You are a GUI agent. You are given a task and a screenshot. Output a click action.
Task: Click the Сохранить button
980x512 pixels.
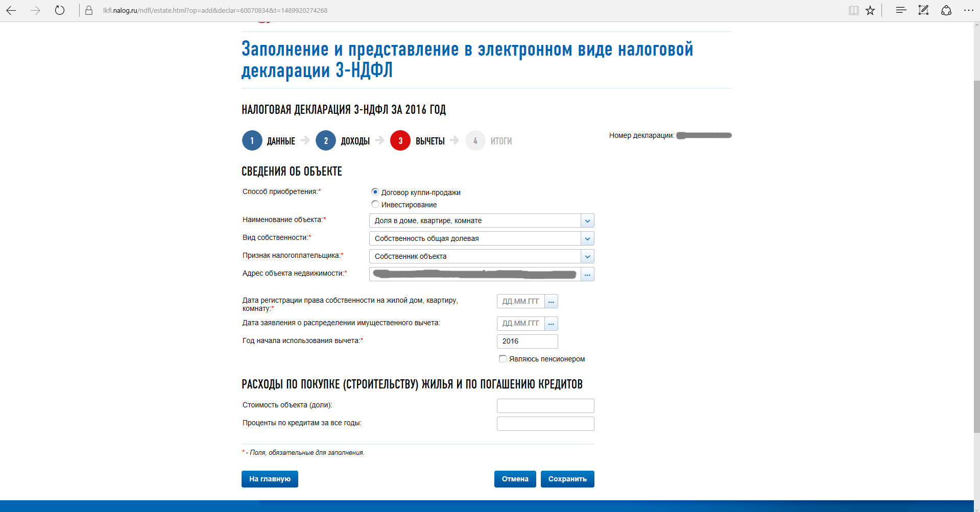(567, 479)
